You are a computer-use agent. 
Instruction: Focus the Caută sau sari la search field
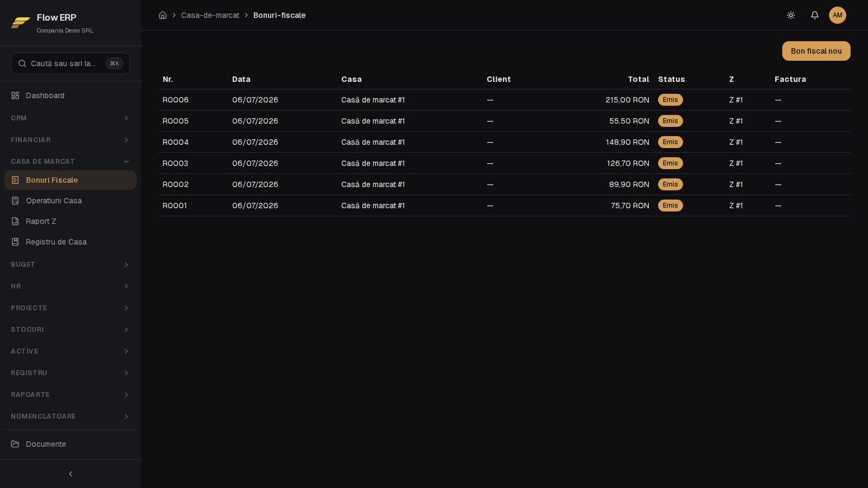click(71, 63)
